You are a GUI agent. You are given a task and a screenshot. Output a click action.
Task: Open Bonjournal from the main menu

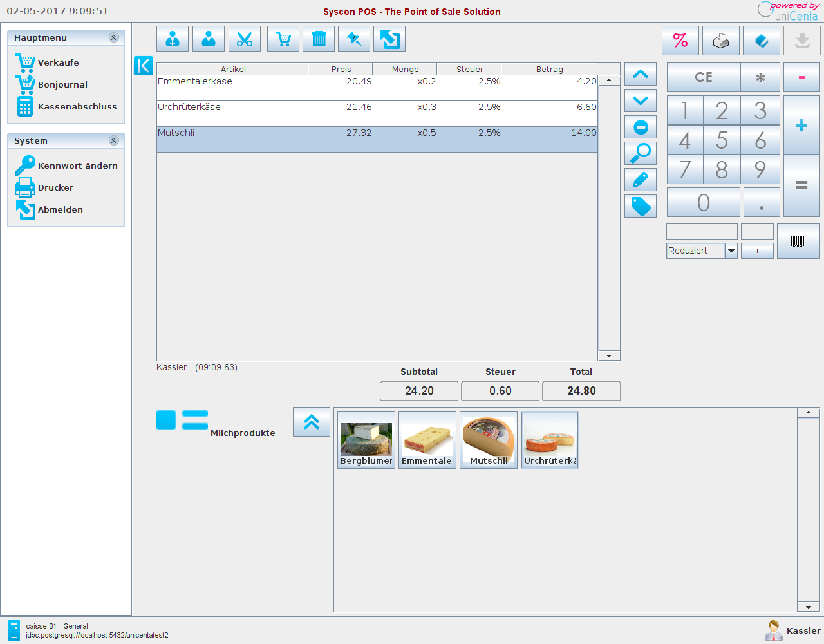63,84
